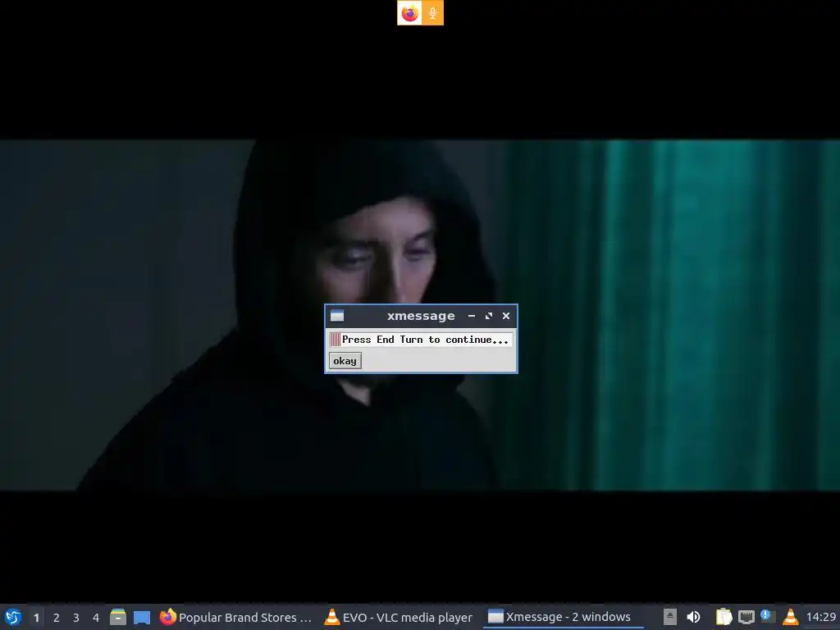
Task: Switch to EVO - VLC media player taskbar entry
Action: [x=399, y=617]
